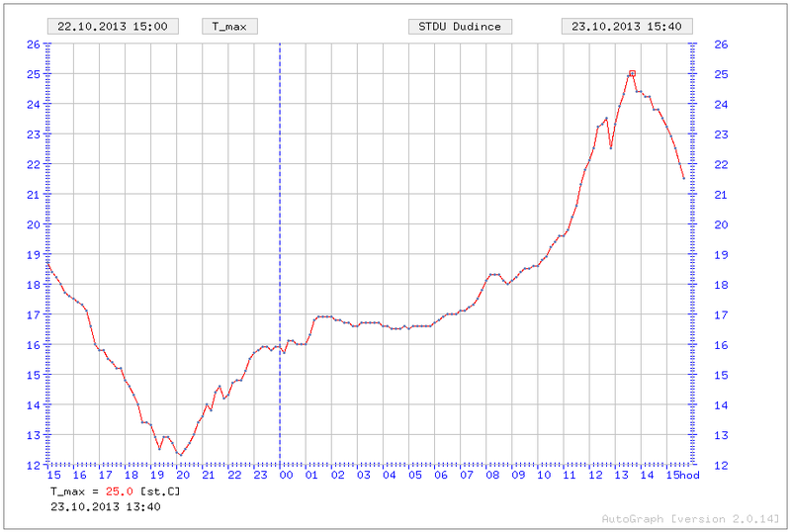Select the STDU Dudince station field
The height and width of the screenshot is (532, 791).
click(x=460, y=27)
